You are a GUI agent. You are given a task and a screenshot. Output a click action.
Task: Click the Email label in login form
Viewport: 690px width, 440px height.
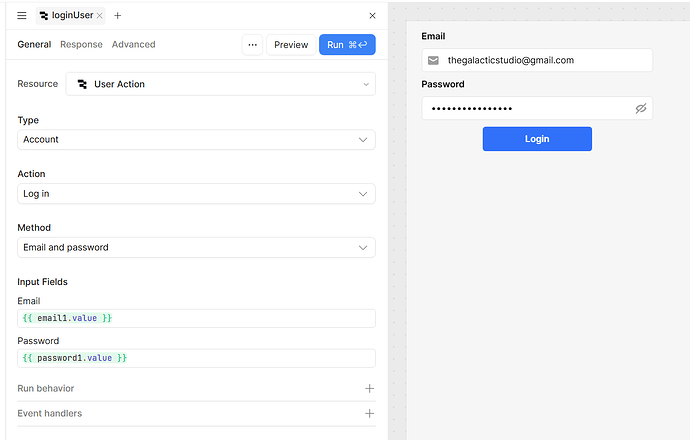(433, 36)
